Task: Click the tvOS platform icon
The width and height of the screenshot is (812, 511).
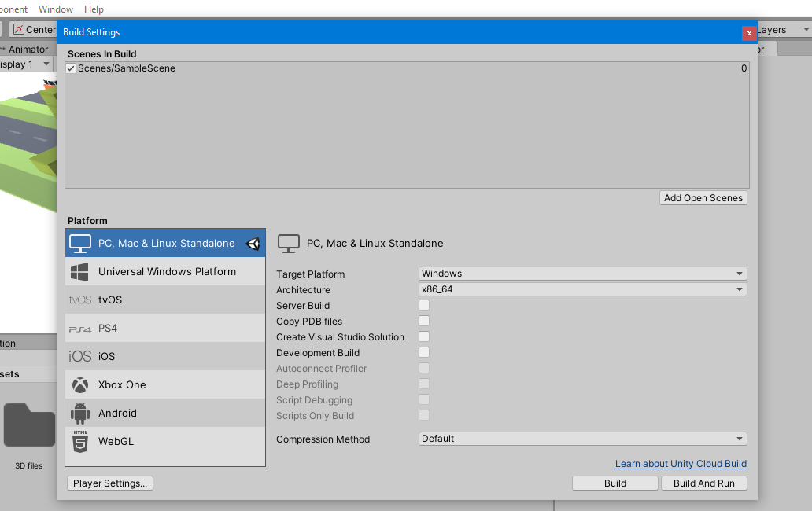Action: click(79, 300)
